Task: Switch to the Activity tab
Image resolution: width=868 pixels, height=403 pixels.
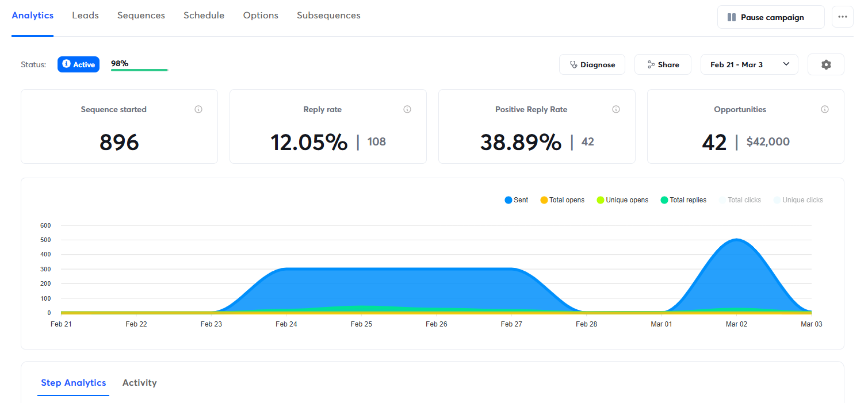Action: [139, 383]
